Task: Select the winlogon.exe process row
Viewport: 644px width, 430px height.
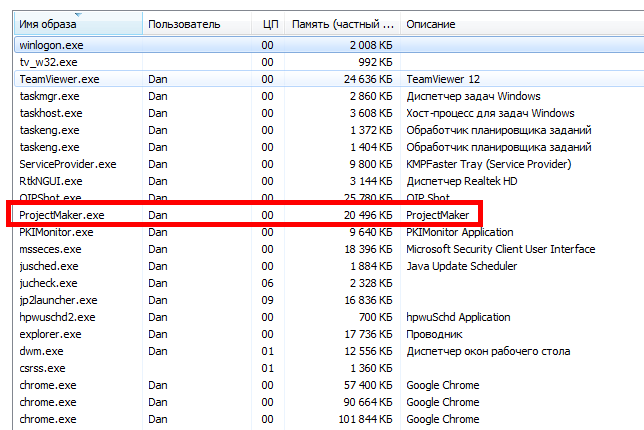Action: (329, 45)
